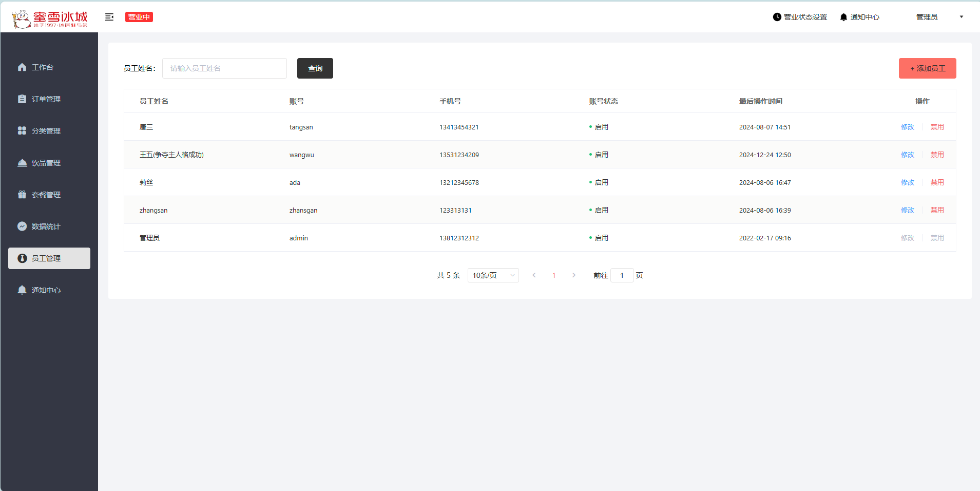The image size is (980, 491).
Task: Click the 添加员工 button
Action: click(927, 68)
